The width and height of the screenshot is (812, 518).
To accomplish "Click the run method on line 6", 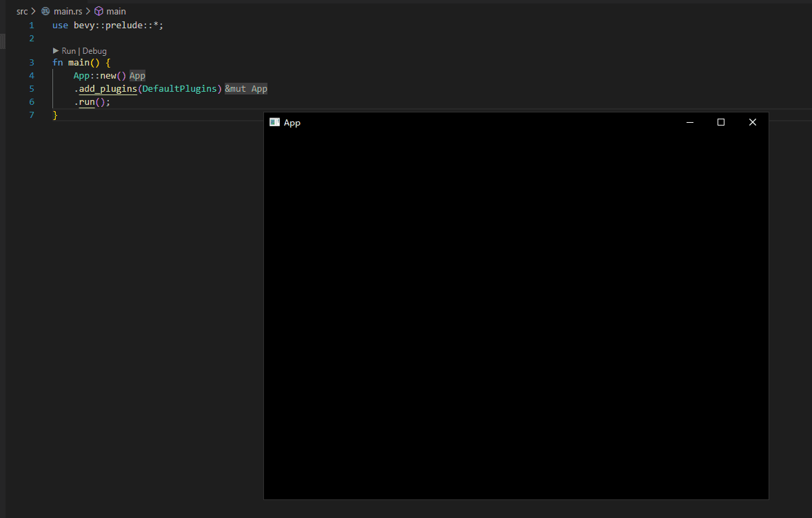I will (86, 102).
